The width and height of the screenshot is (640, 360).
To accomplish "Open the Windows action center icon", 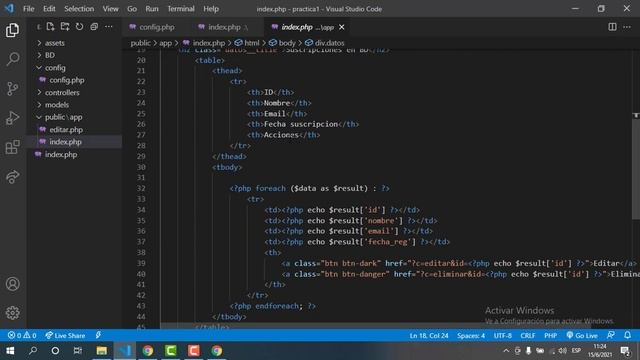I will 625,351.
